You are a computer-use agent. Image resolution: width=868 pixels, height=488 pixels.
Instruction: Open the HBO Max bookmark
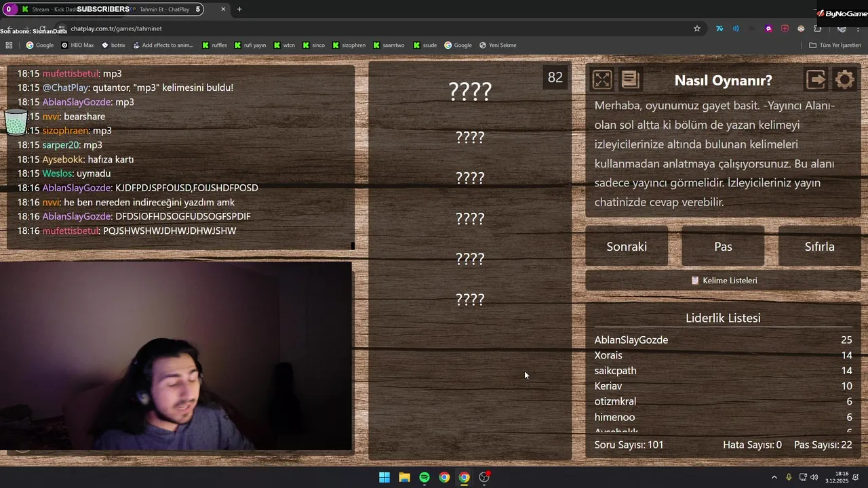point(77,45)
